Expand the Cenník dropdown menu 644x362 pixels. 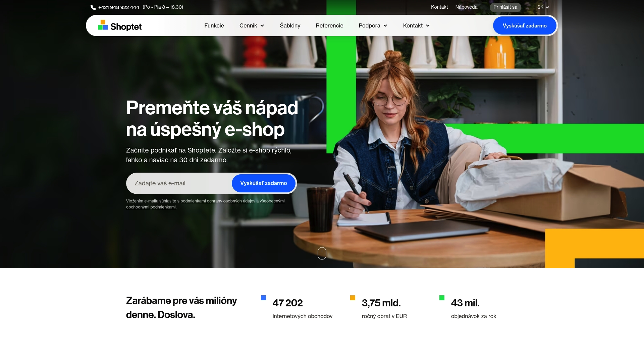[252, 25]
